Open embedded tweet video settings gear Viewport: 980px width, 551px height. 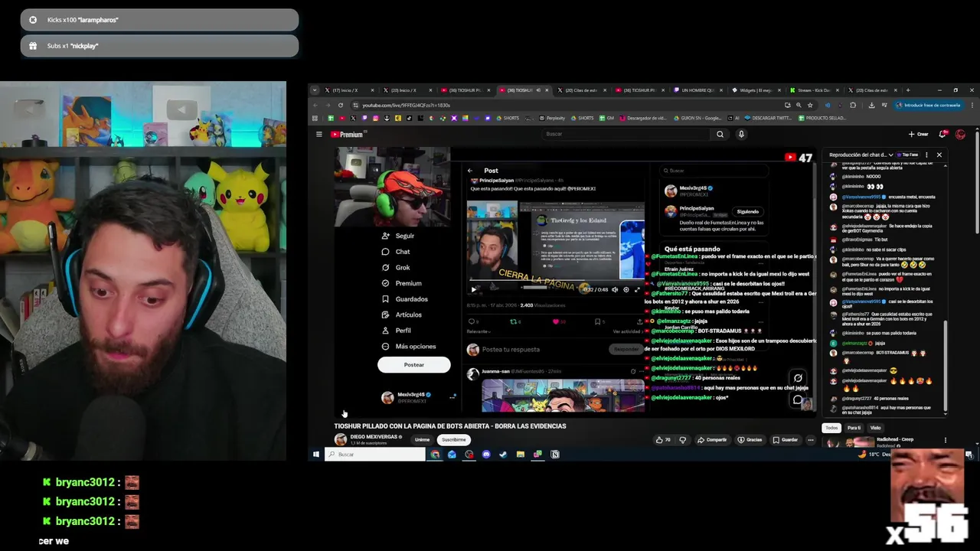coord(626,289)
